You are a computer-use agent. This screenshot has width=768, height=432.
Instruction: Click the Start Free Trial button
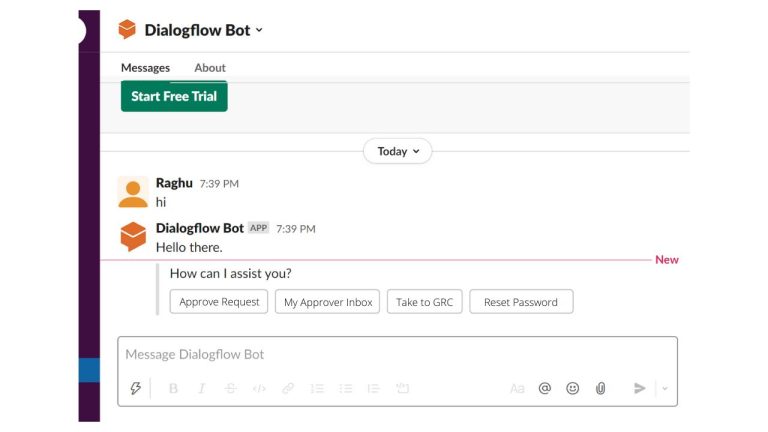174,97
